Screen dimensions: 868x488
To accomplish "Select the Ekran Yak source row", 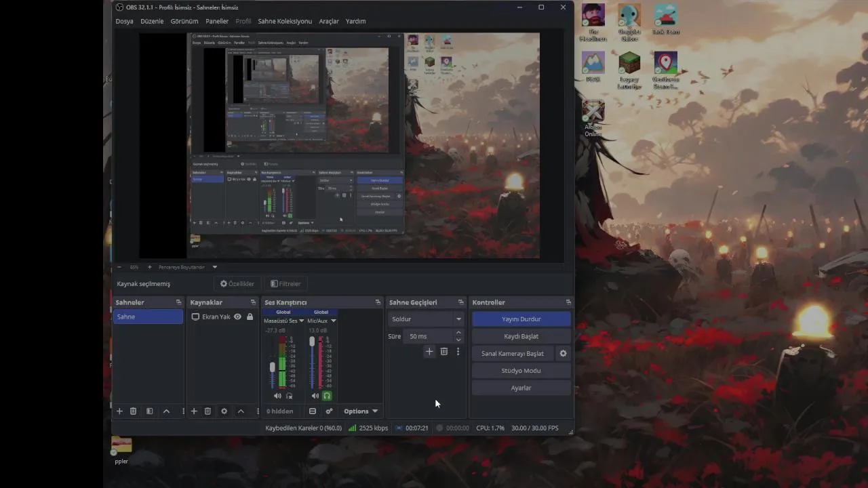I will tap(222, 317).
